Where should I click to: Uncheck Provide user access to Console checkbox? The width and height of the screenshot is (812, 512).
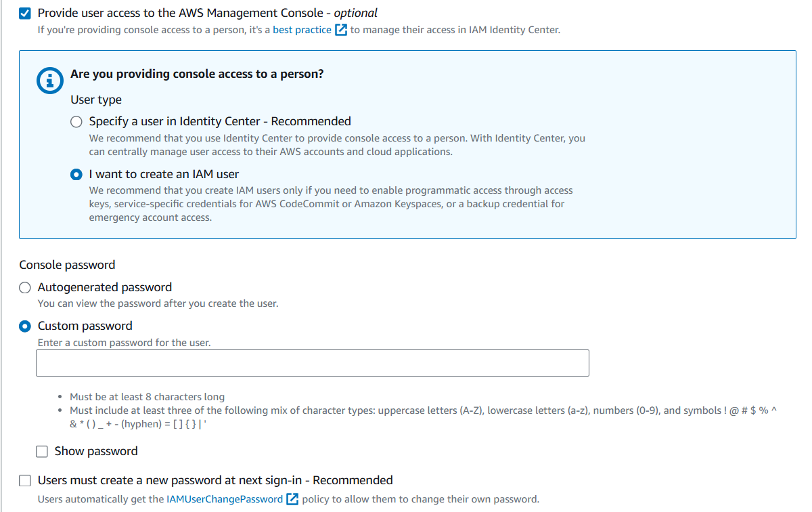(x=25, y=13)
